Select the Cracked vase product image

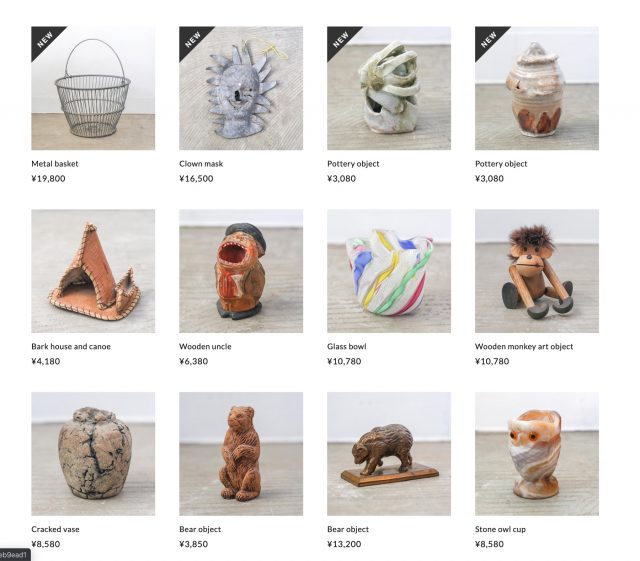coord(93,454)
